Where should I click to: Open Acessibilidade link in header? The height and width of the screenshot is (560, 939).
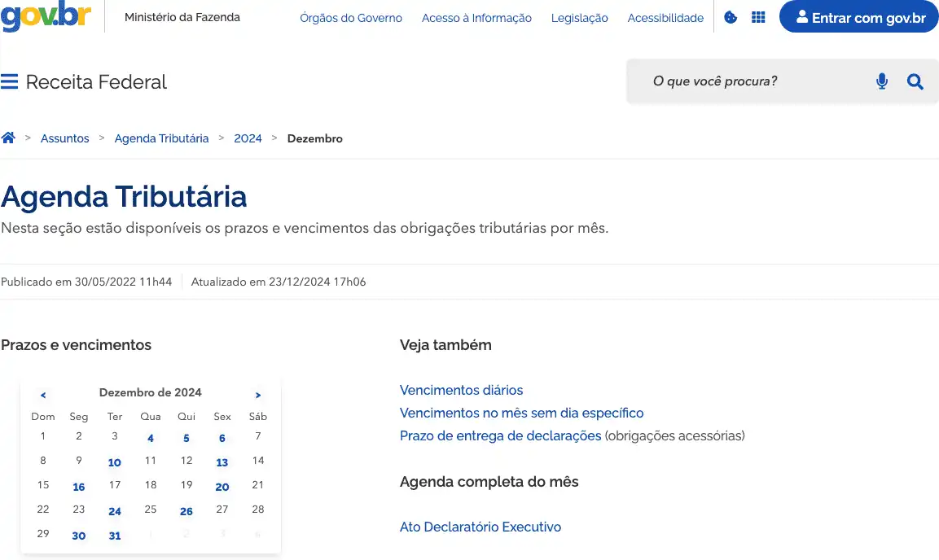pos(665,18)
